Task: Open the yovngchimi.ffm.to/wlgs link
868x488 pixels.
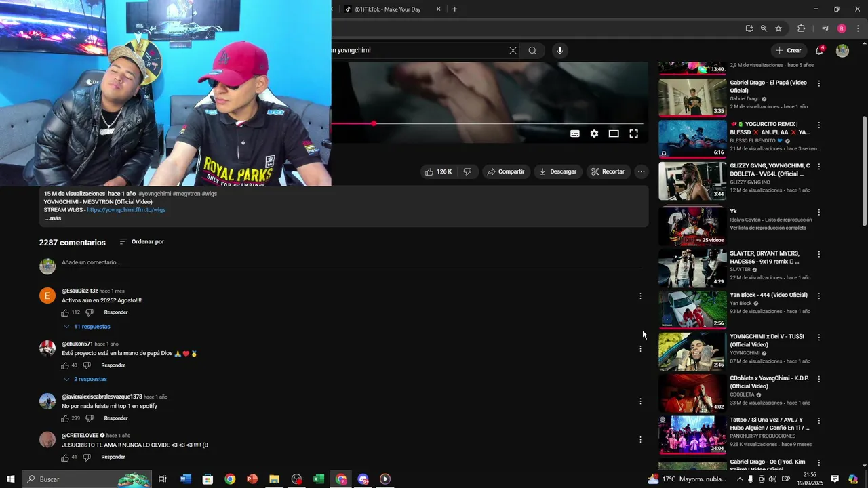Action: tap(126, 210)
